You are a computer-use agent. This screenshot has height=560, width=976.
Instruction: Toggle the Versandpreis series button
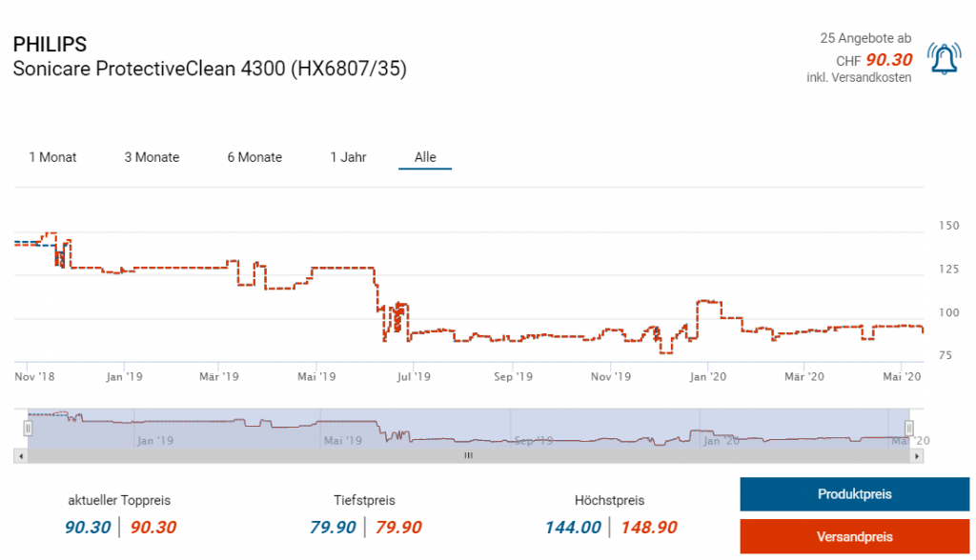pos(854,536)
